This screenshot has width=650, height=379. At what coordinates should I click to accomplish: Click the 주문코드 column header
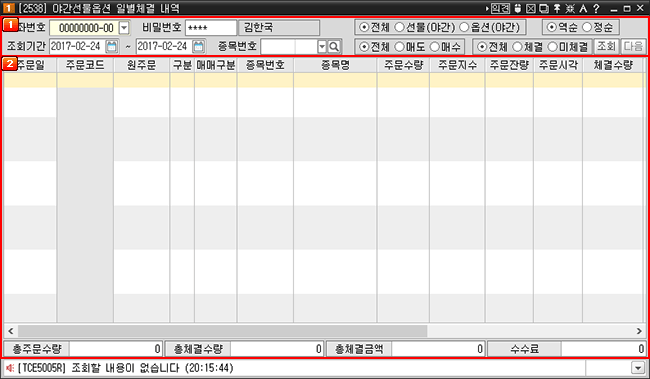click(x=85, y=65)
